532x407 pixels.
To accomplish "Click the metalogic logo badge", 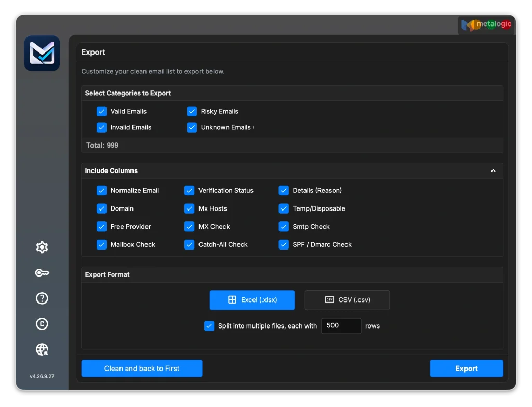I will click(486, 25).
